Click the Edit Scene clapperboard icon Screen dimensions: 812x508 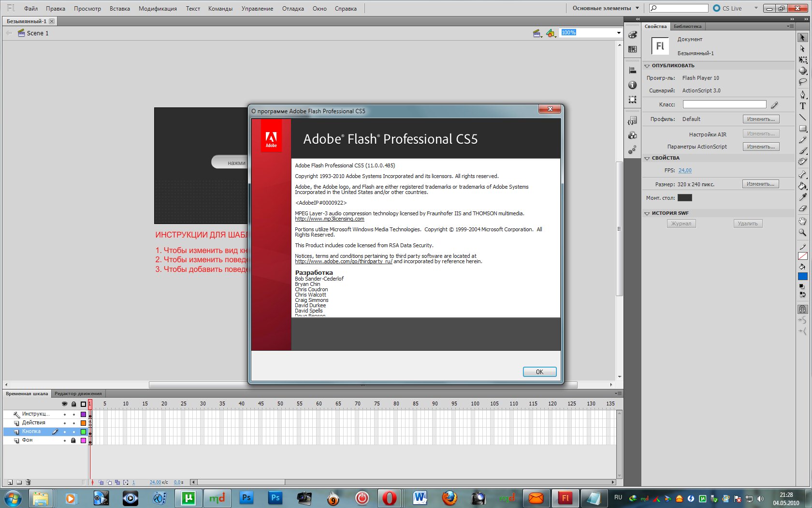tap(537, 33)
